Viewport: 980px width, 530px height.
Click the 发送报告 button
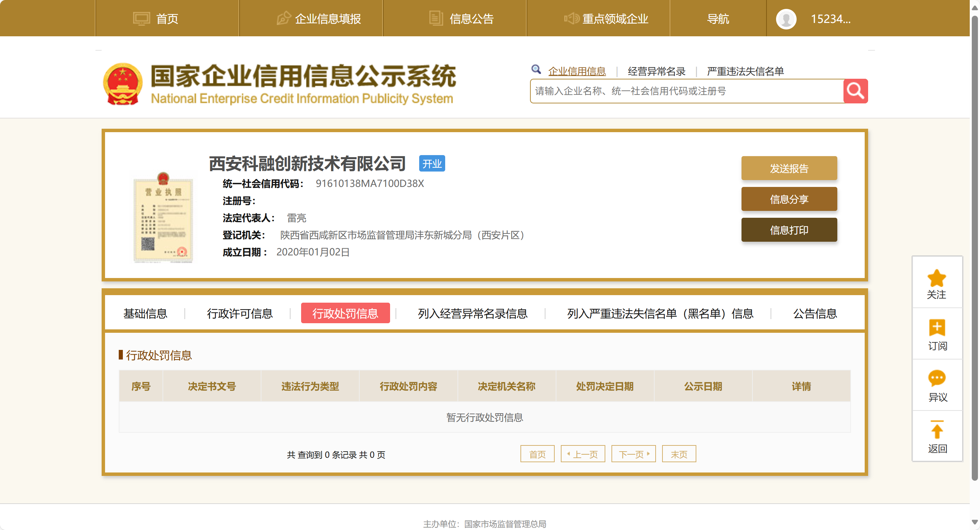789,168
